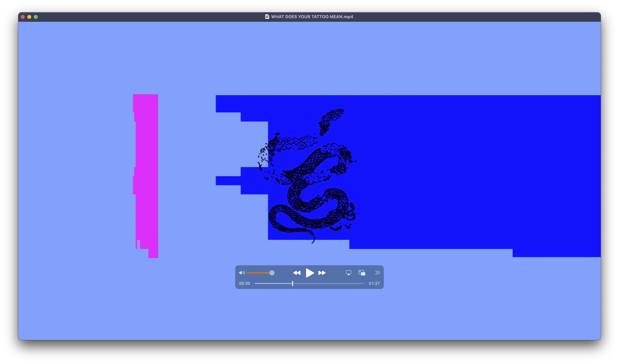Viewport: 619px width, 364px height.
Task: Rewind the video playback
Action: 297,273
